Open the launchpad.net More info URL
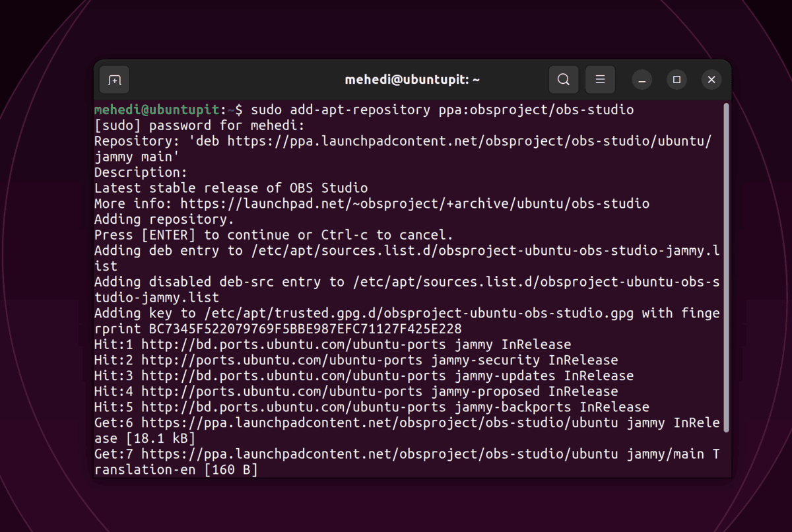 coord(414,204)
